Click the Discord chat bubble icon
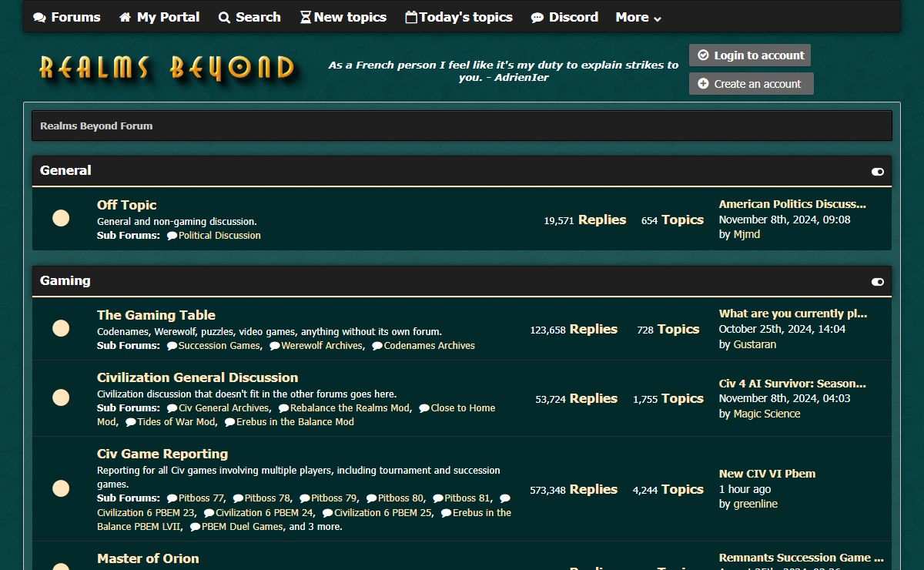The width and height of the screenshot is (924, 570). pyautogui.click(x=537, y=18)
